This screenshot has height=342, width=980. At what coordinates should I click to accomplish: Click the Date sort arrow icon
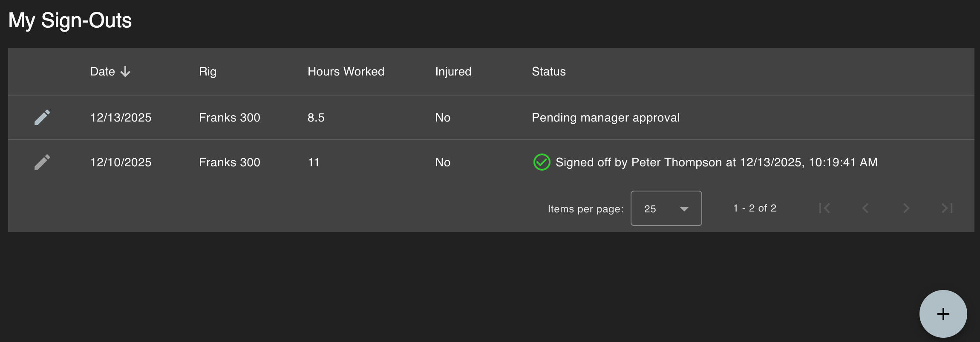click(125, 72)
